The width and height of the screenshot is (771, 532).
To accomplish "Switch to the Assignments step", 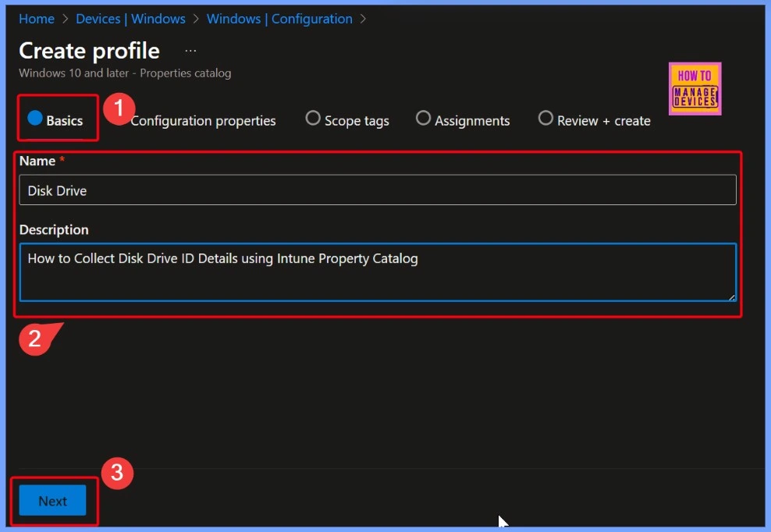I will click(463, 120).
